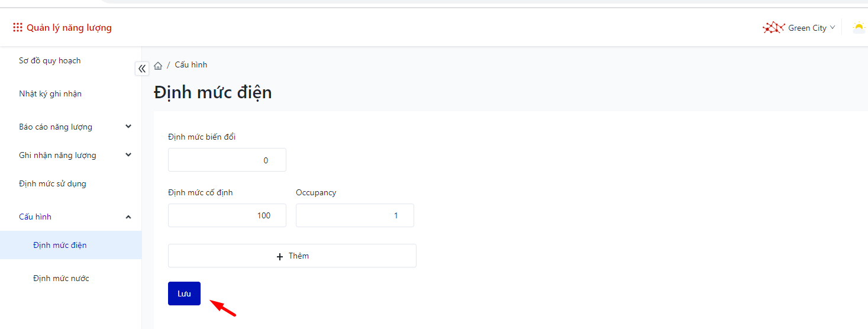868x329 pixels.
Task: Go to Định mức sử dụng
Action: click(x=53, y=183)
